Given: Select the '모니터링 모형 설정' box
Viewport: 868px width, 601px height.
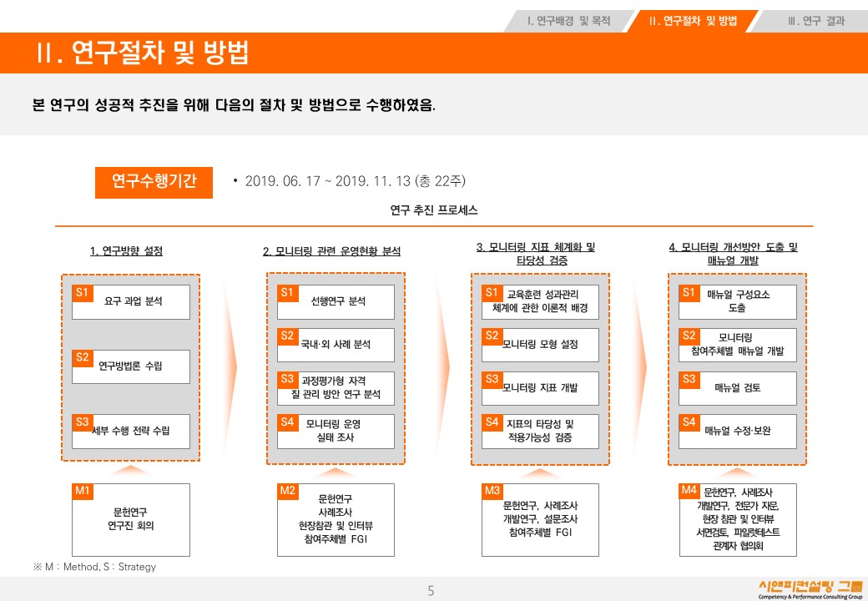Looking at the screenshot, I should (x=540, y=345).
